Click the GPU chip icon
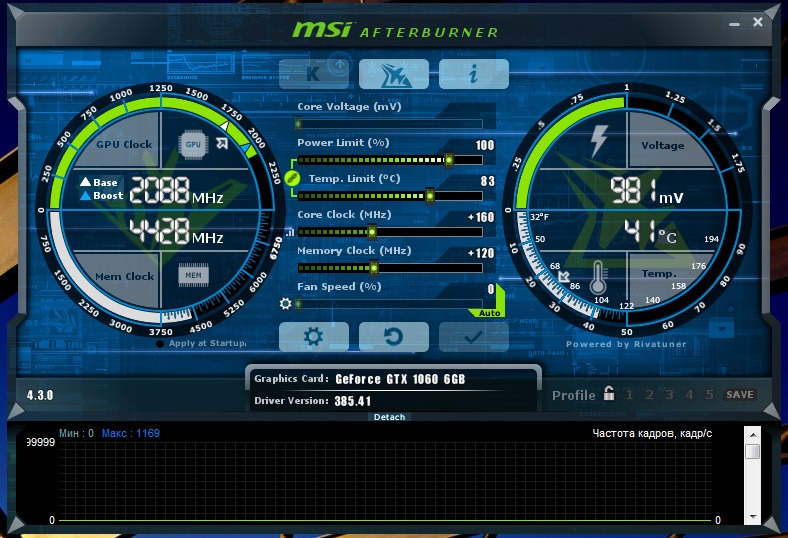 click(193, 144)
